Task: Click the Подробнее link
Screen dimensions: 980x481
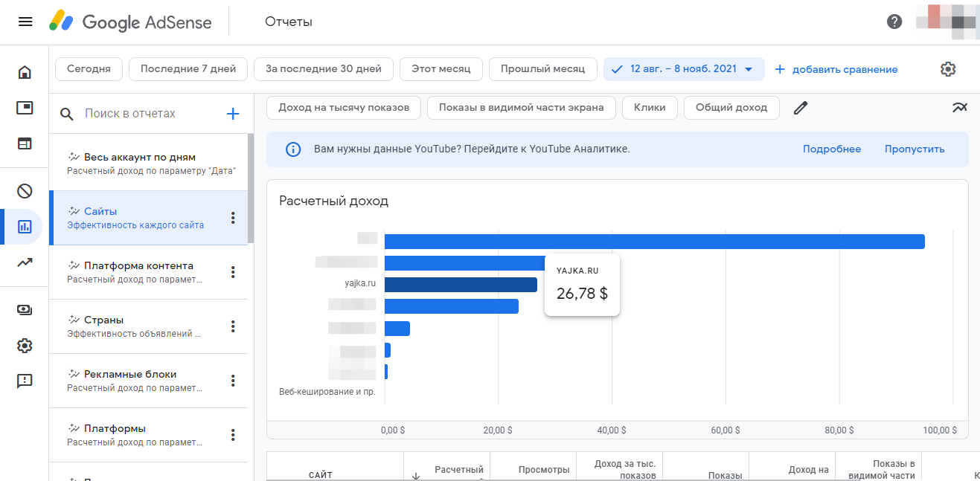Action: 831,149
